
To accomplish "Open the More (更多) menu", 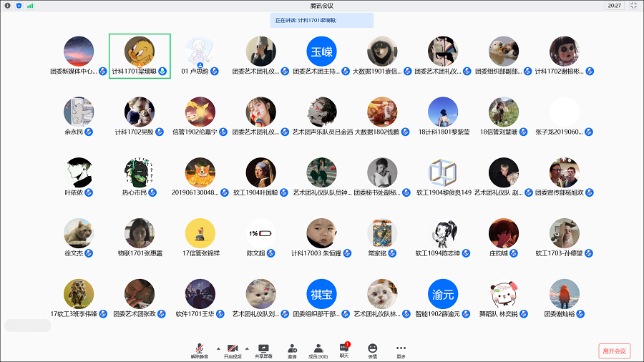I will [x=401, y=348].
